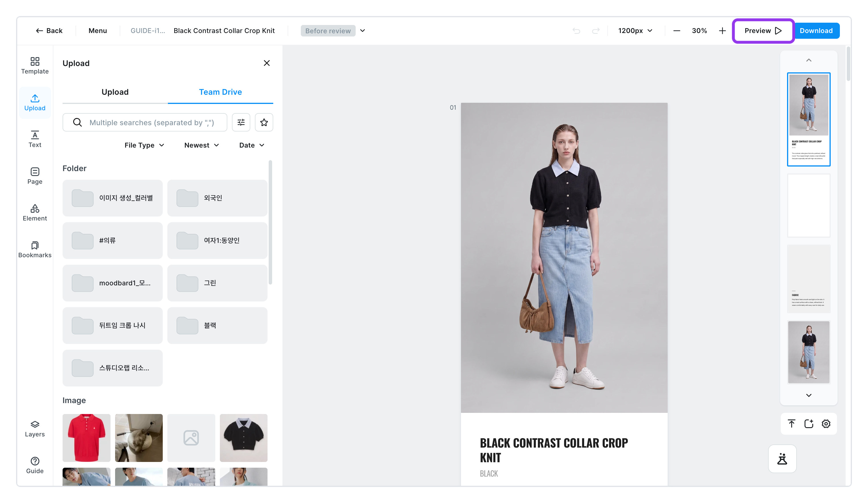The image size is (868, 503).
Task: Click the move-to-top arrow icon
Action: [792, 423]
